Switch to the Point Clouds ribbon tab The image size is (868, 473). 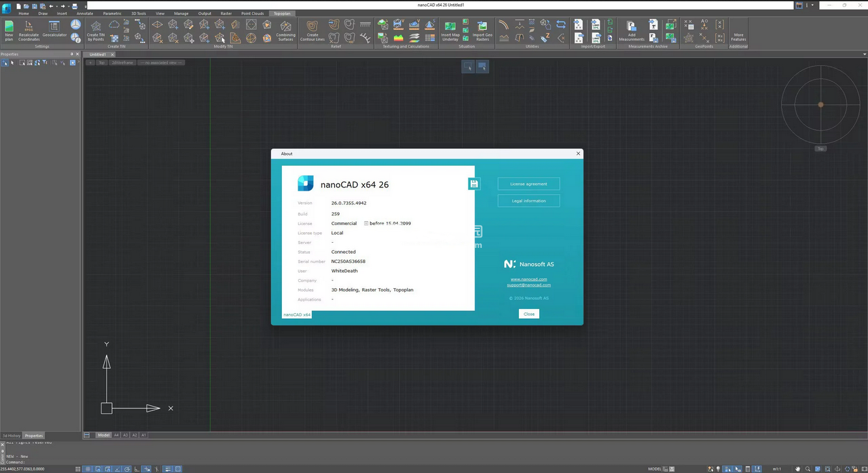[x=252, y=13]
